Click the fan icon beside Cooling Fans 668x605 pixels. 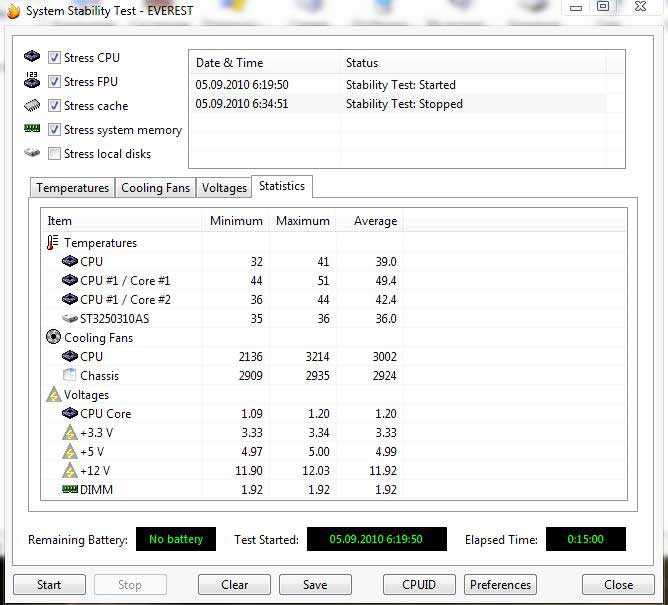pyautogui.click(x=53, y=338)
